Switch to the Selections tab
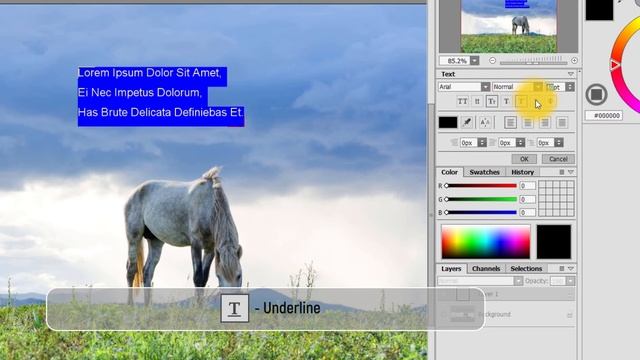This screenshot has height=360, width=640. 526,269
